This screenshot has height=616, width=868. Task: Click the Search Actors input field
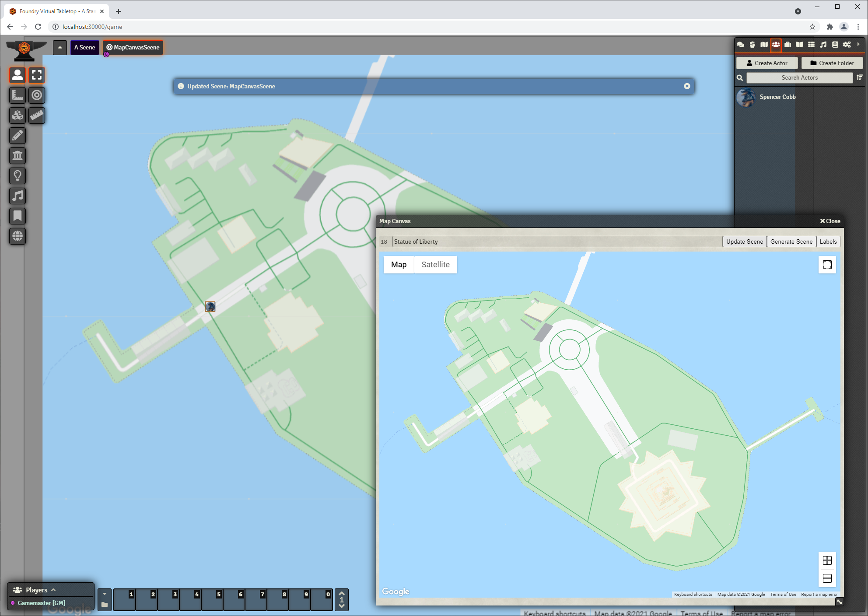click(799, 77)
